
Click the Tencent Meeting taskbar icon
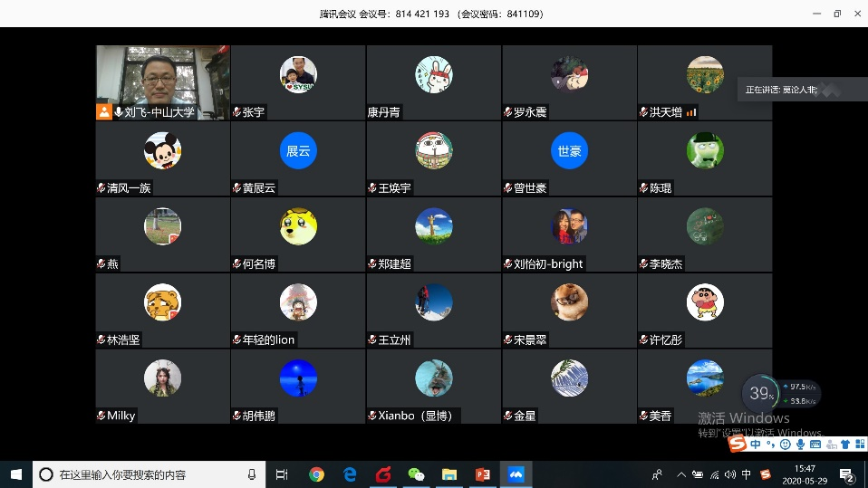coord(516,474)
